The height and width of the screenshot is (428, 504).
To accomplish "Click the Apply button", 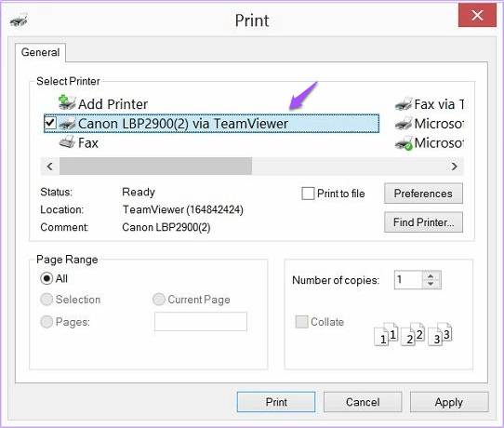I will click(x=449, y=402).
